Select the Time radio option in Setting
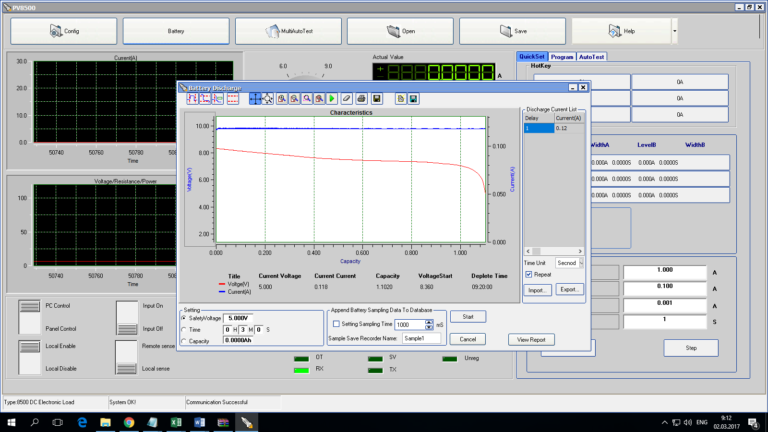The image size is (768, 432). [184, 330]
